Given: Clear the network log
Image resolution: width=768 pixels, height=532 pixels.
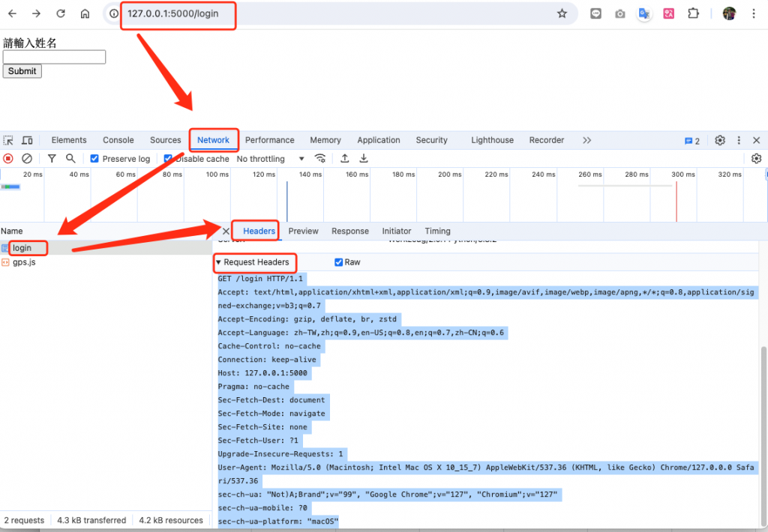Looking at the screenshot, I should [27, 159].
